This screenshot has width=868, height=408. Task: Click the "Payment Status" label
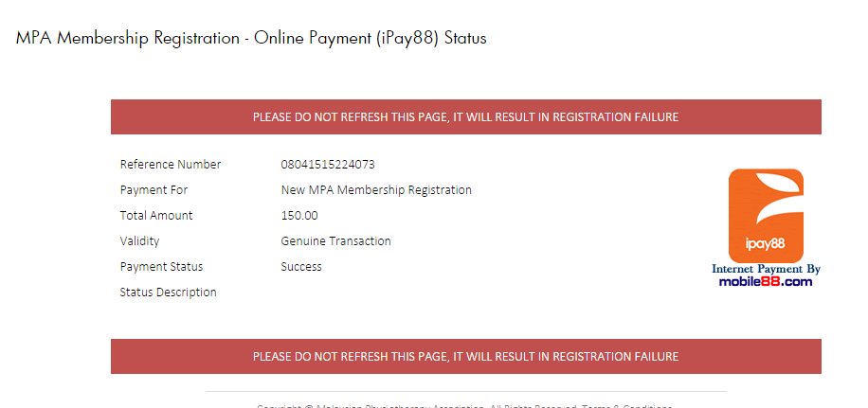(161, 267)
